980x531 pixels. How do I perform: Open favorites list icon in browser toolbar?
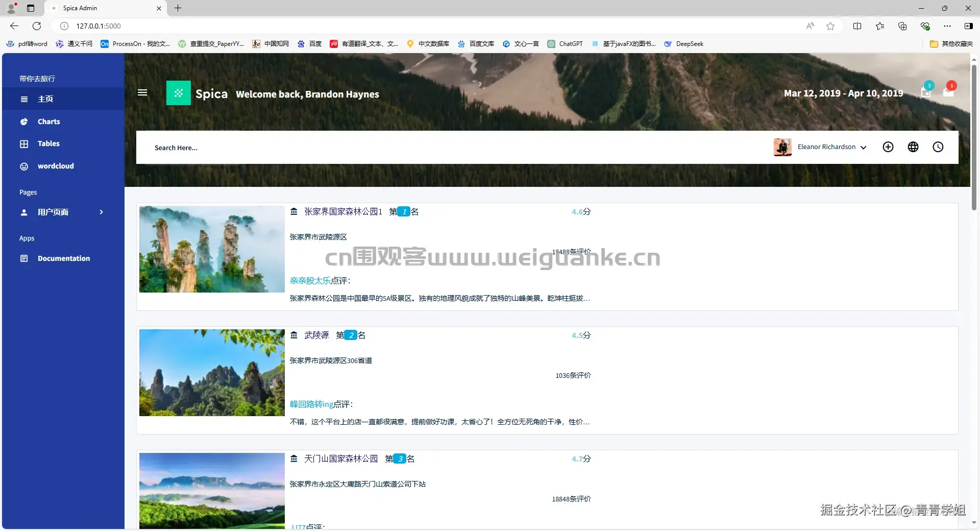(x=880, y=26)
